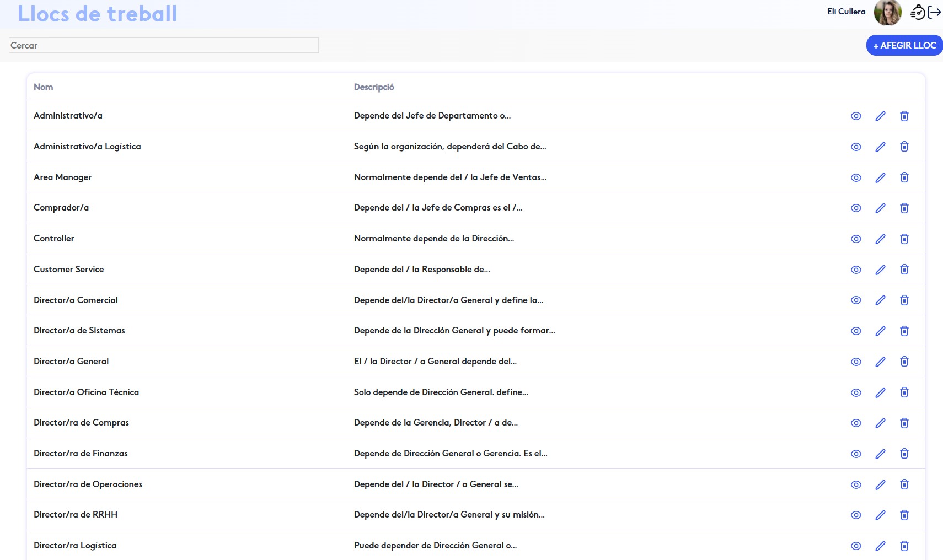Image resolution: width=943 pixels, height=560 pixels.
Task: Show details for Director/a General
Action: (x=856, y=362)
